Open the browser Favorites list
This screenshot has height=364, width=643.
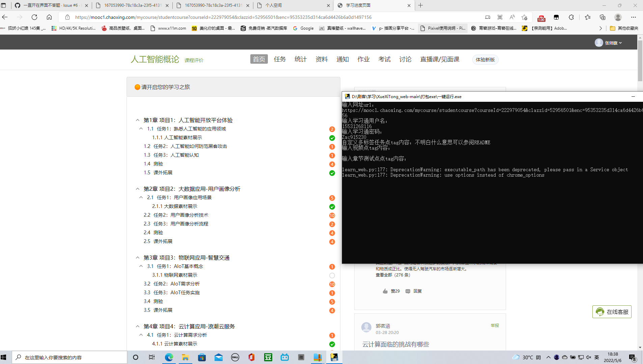tap(588, 17)
